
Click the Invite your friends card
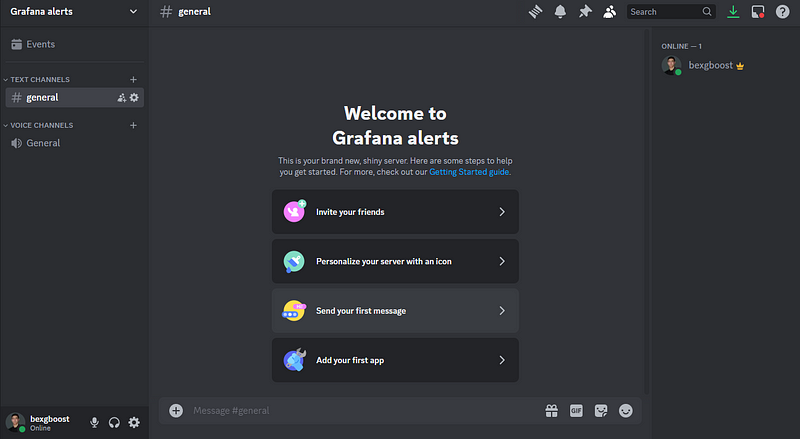coord(395,212)
